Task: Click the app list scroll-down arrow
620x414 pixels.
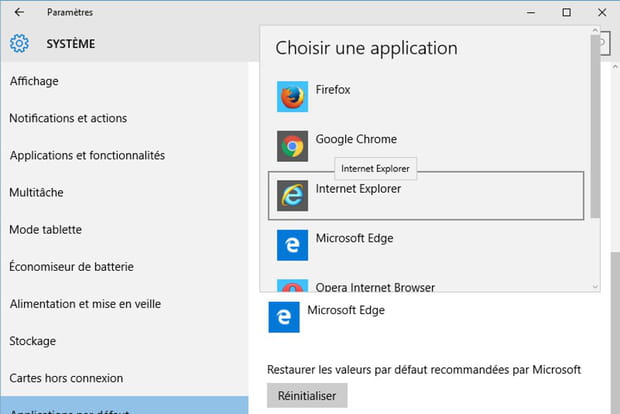Action: pos(595,286)
